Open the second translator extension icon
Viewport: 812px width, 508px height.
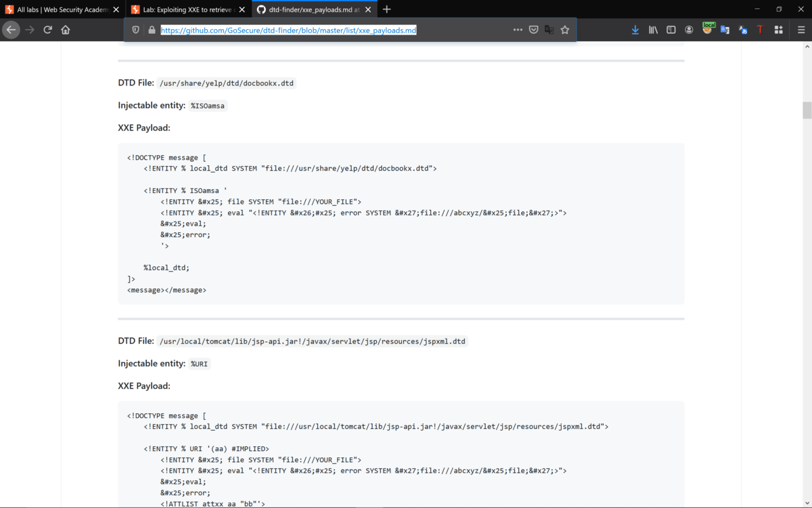[x=743, y=30]
